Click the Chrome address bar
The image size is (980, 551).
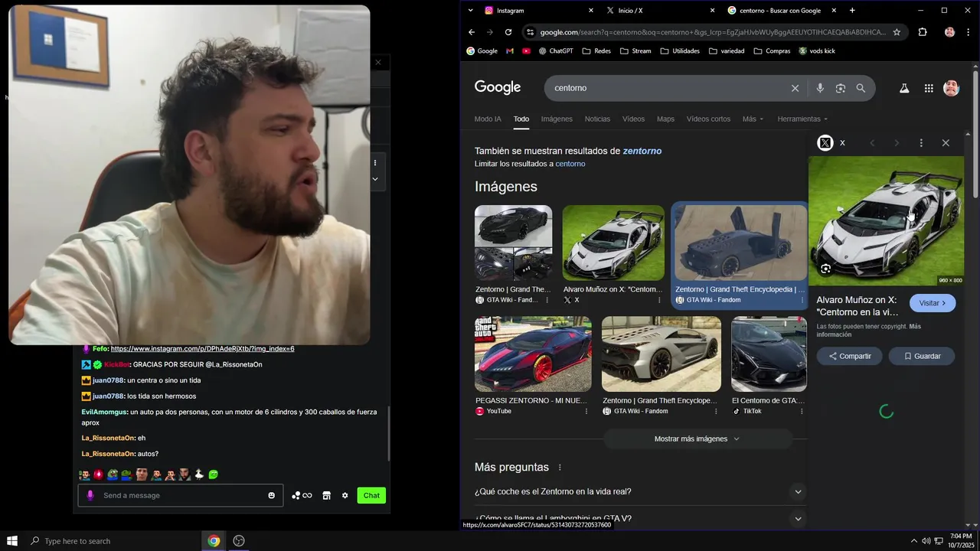point(712,32)
